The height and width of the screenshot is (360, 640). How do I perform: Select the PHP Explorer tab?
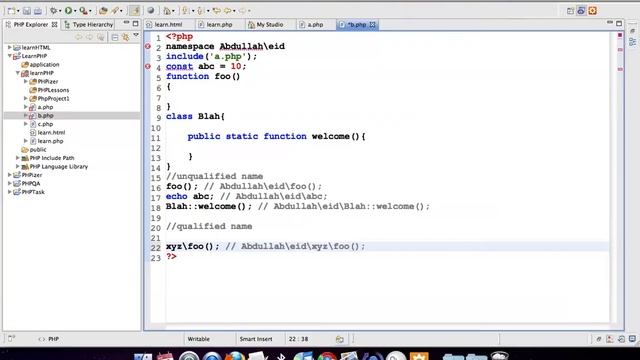(31, 25)
